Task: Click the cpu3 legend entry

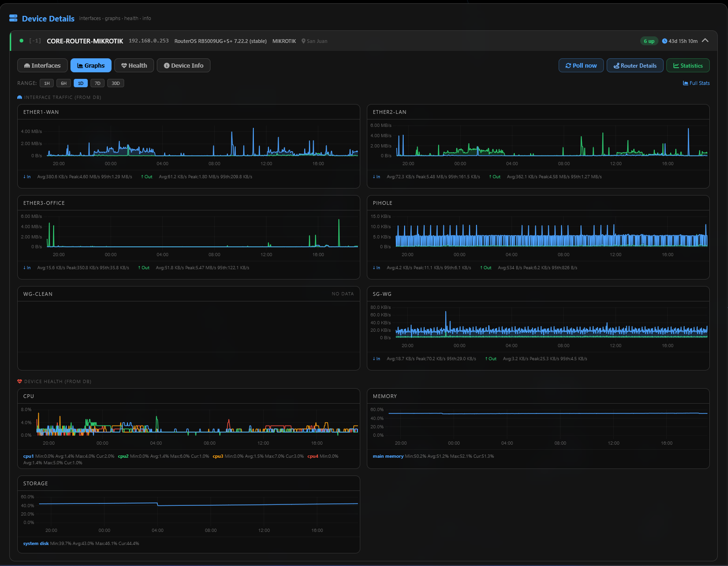Action: (x=218, y=456)
